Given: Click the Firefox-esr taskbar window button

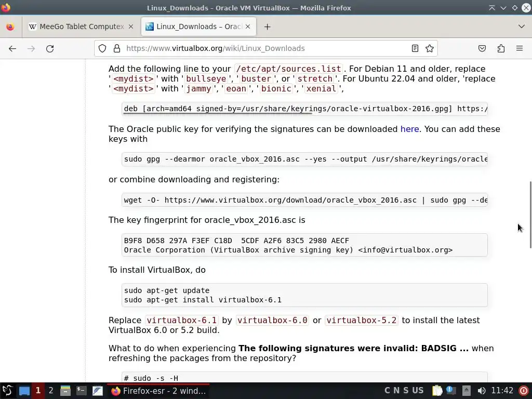Looking at the screenshot, I should coord(158,391).
